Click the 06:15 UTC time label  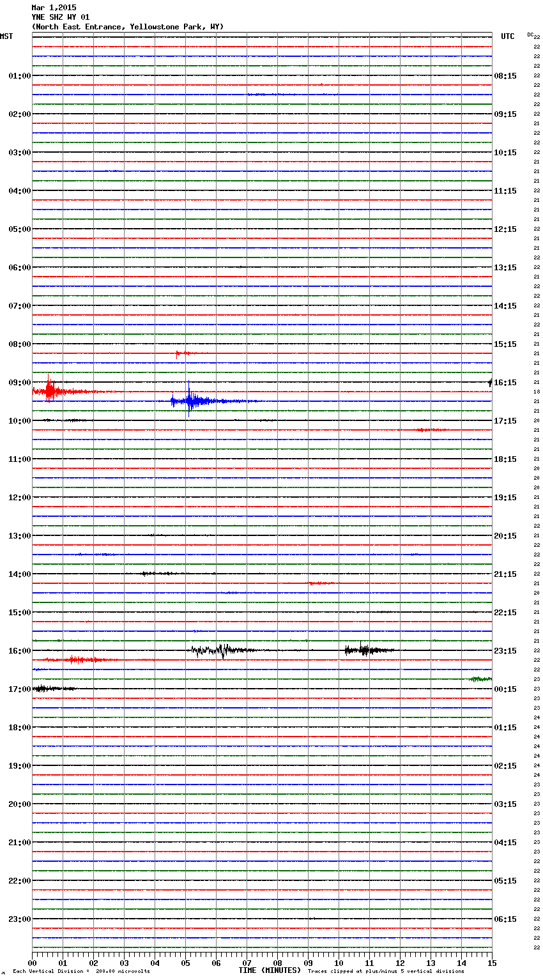[x=505, y=919]
